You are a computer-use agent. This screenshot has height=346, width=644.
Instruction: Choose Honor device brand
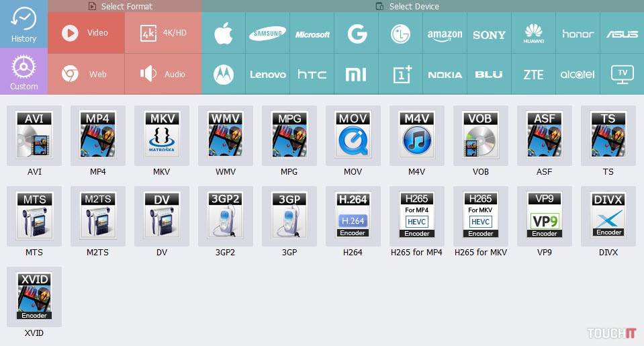[x=578, y=33]
